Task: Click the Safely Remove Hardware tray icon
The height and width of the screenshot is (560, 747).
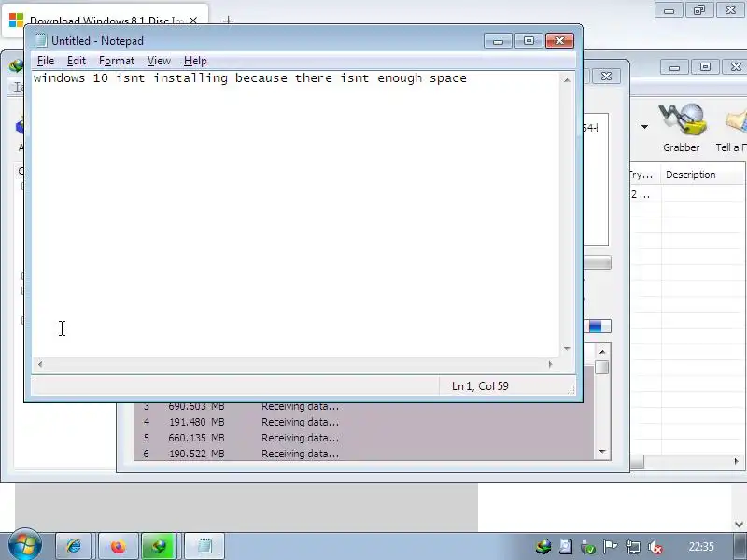Action: point(588,548)
